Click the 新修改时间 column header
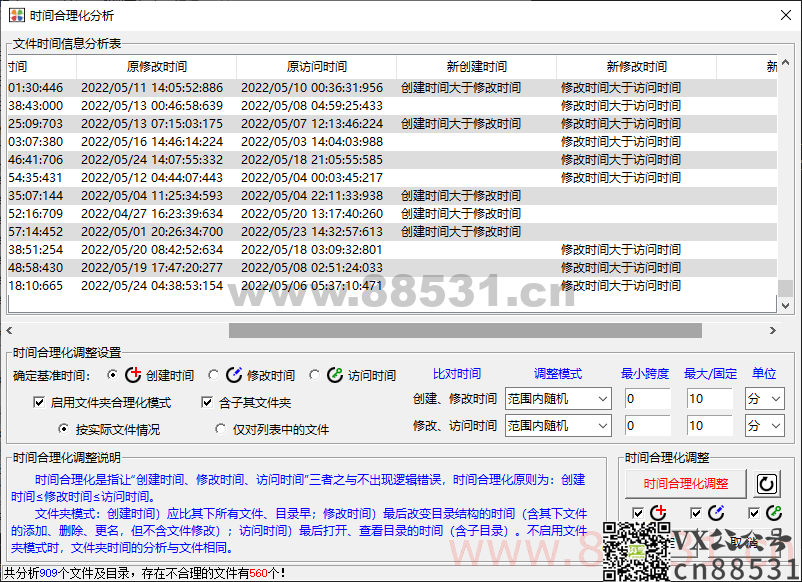802x582 pixels. click(x=637, y=66)
